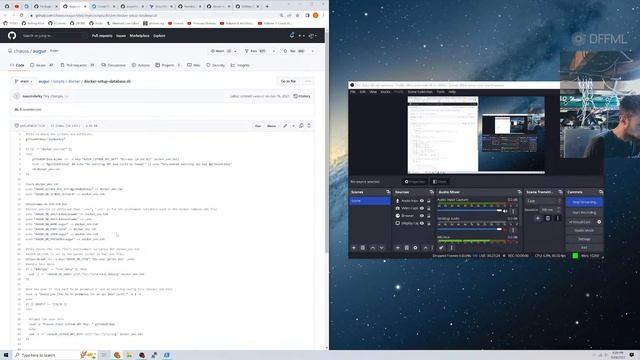640x360 pixels.
Task: Open a new Chrome tab
Action: (x=267, y=6)
